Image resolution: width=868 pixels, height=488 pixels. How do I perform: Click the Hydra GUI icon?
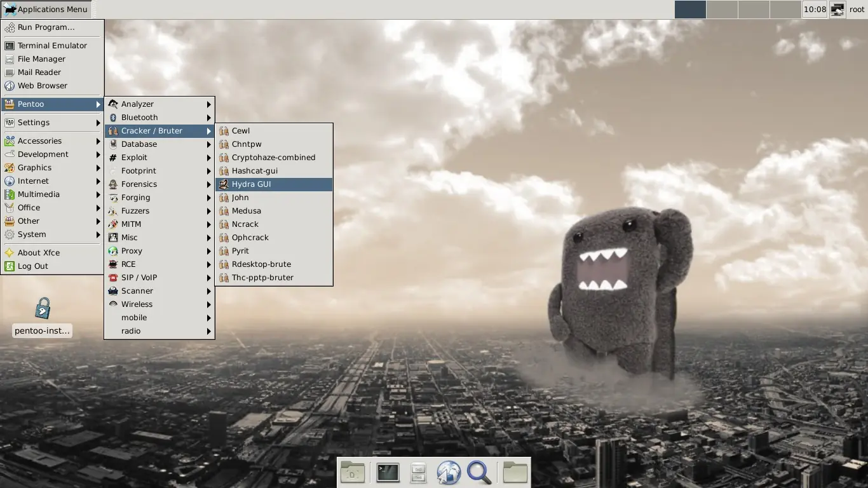pos(224,184)
